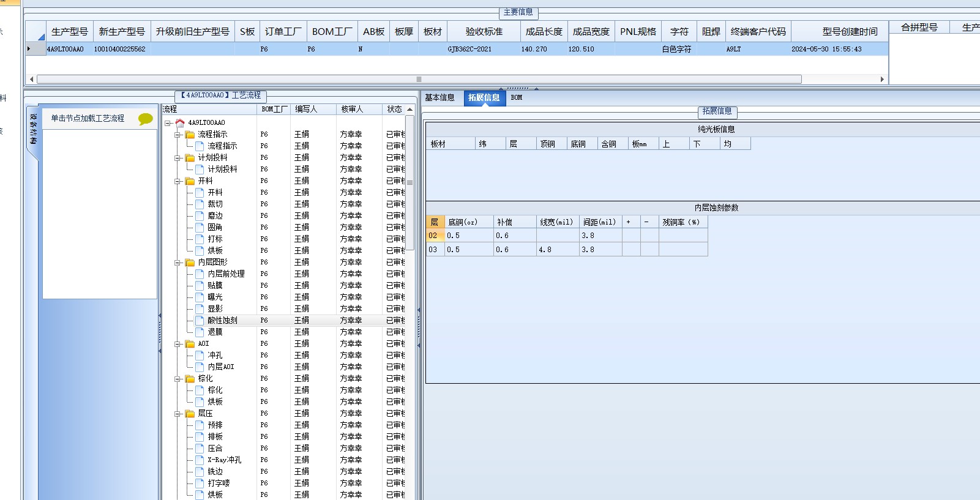The image size is (980, 500).
Task: Select the 拓展信息 tab
Action: click(484, 98)
